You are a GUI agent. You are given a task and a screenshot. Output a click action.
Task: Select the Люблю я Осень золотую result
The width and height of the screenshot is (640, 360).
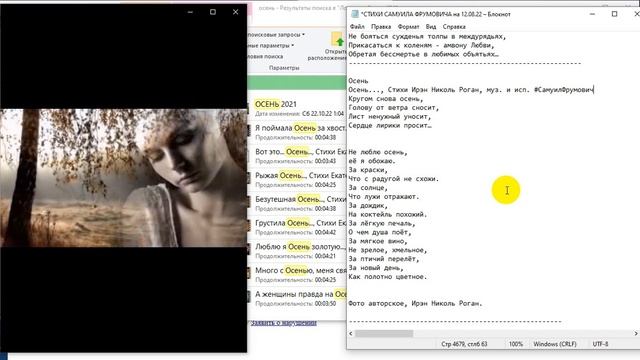point(297,251)
